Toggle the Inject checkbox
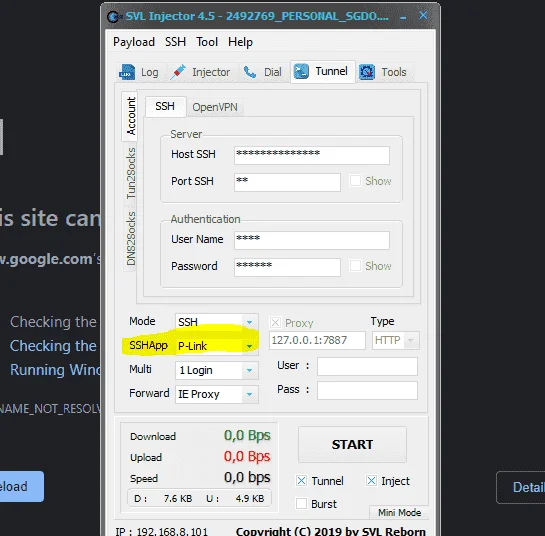The height and width of the screenshot is (536, 545). coord(371,481)
